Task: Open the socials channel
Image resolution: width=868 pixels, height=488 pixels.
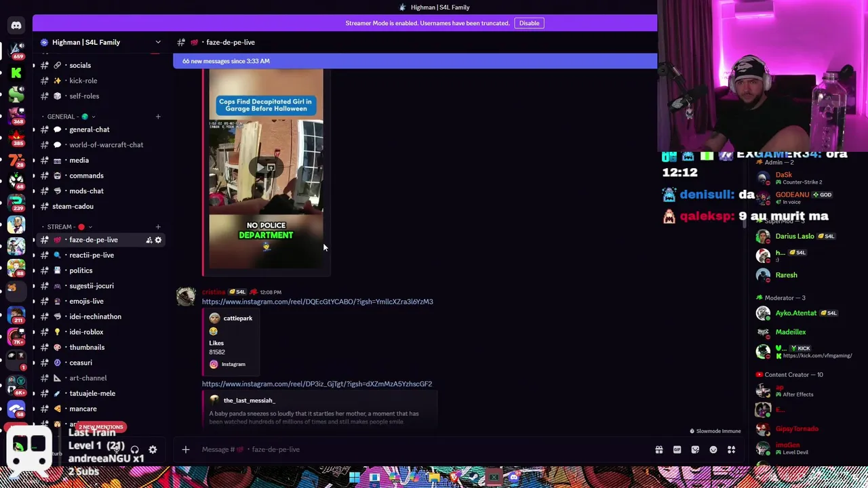Action: [x=100, y=66]
